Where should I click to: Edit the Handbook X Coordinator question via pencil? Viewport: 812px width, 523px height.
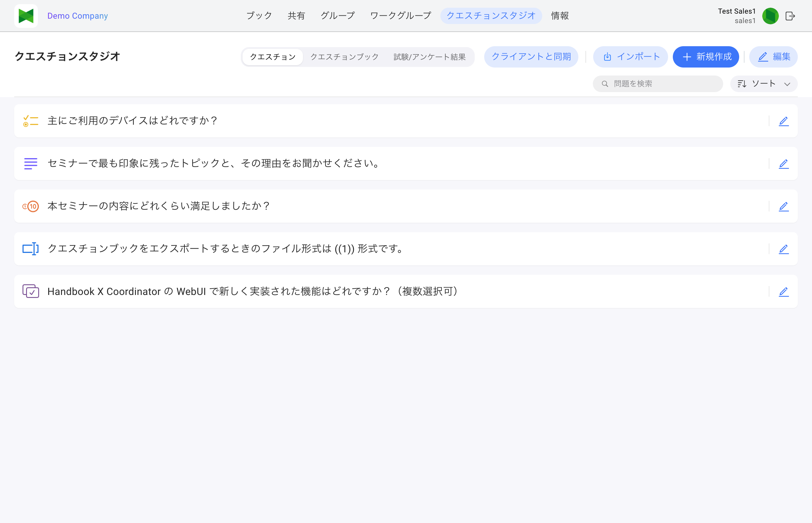pos(784,291)
